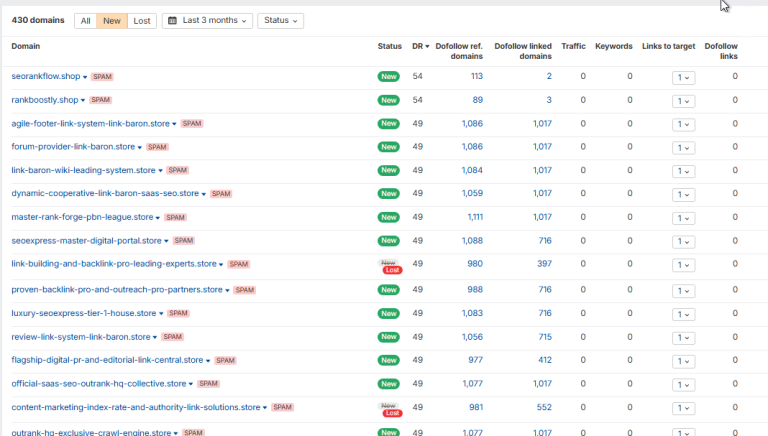Screen dimensions: 768x436
Task: Click 397 dofollow linked domains value
Action: [x=544, y=264]
